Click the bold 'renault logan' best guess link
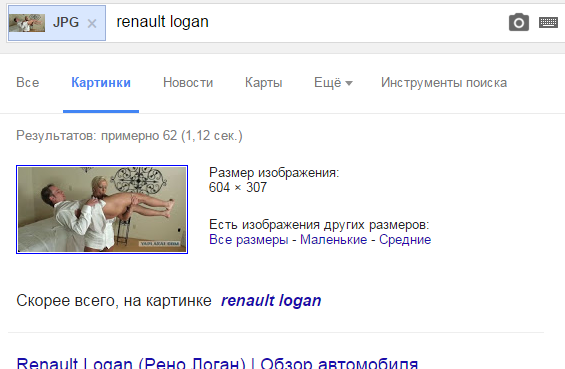 [271, 301]
